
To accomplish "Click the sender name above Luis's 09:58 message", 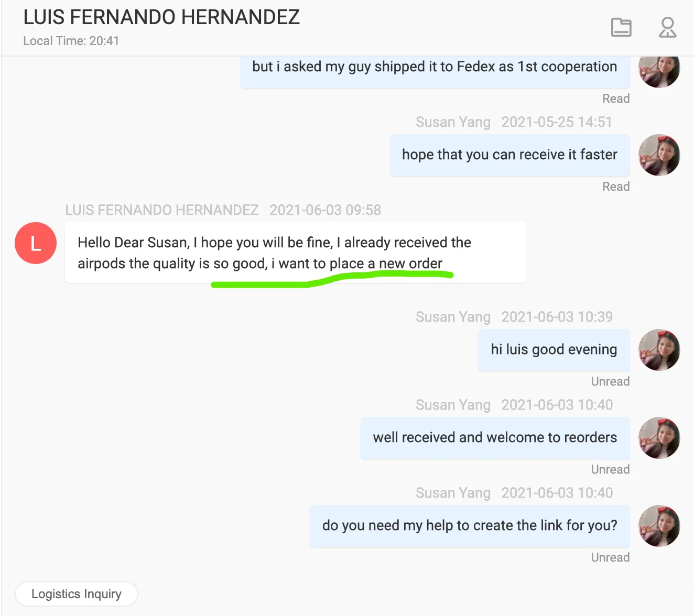I will [x=162, y=210].
